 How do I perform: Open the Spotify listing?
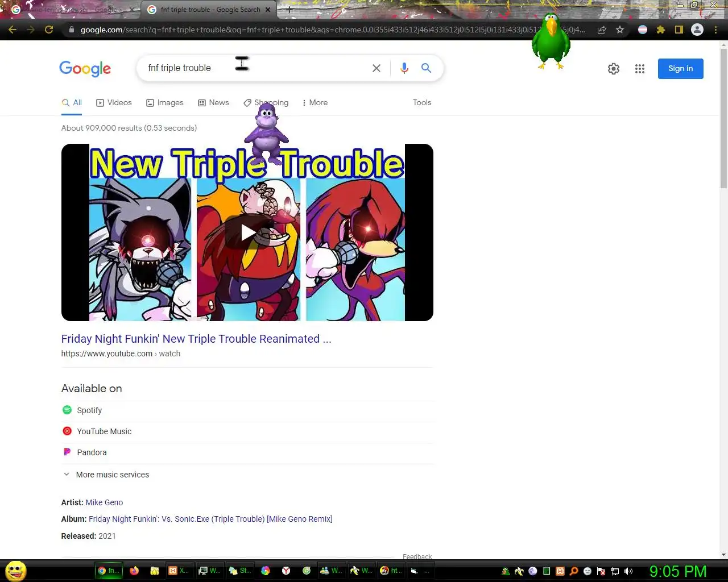tap(247, 410)
